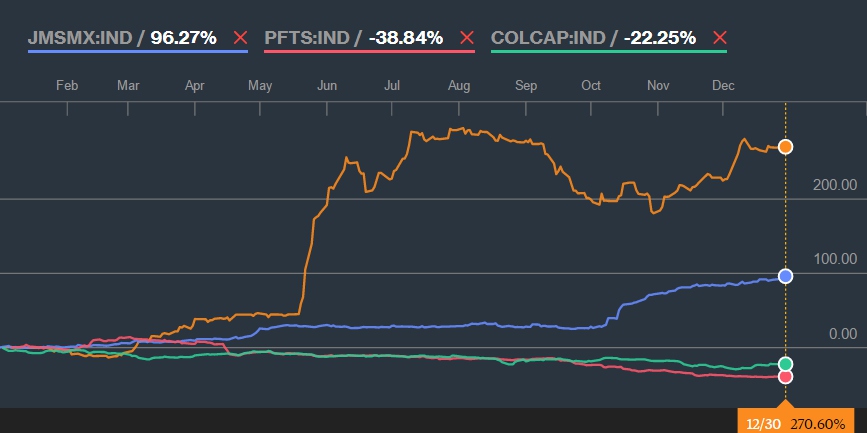Click the 200.00 y-axis value
The height and width of the screenshot is (433, 867).
pos(835,185)
